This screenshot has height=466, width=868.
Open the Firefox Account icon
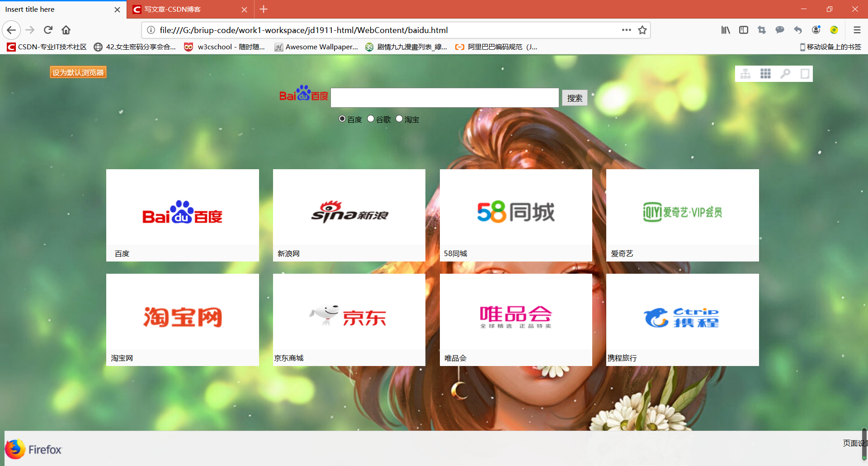coord(816,30)
